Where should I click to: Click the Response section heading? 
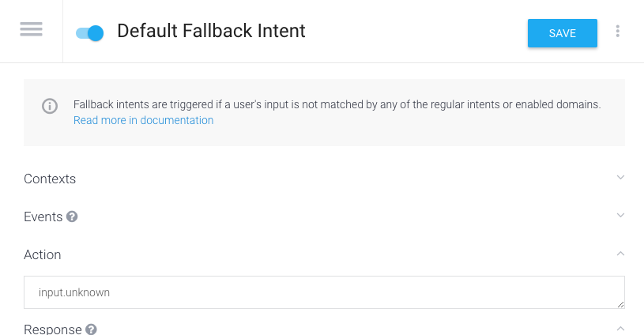53,329
